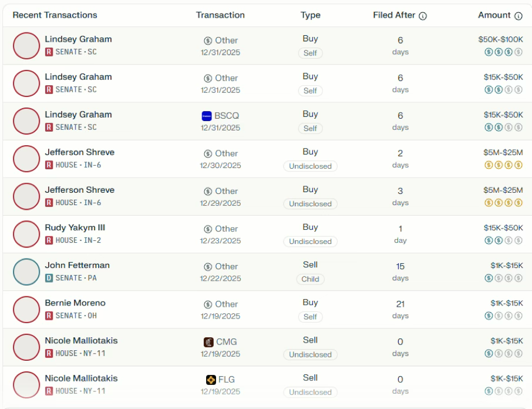Click the dollar icon in John Fetterman's transaction
The width and height of the screenshot is (532, 409).
(x=208, y=267)
